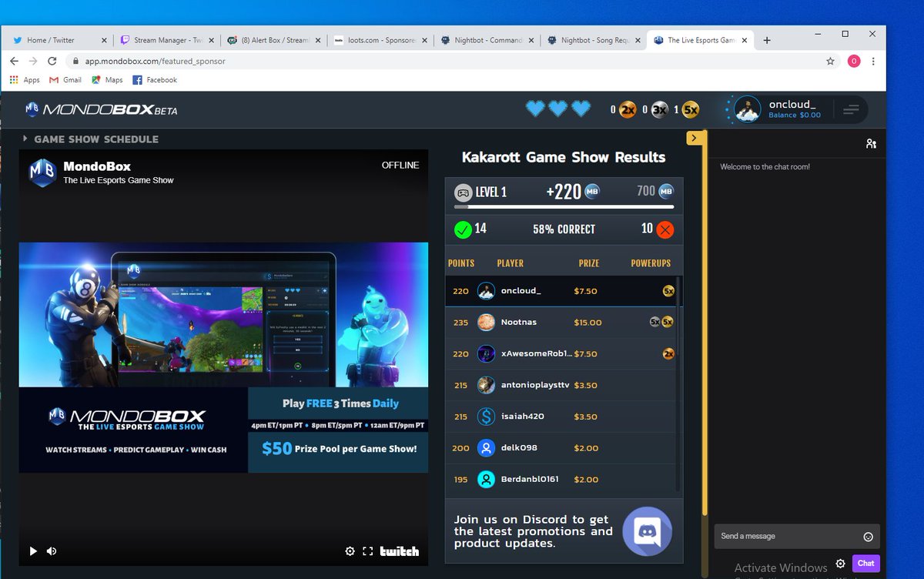Screen dimensions: 924x579
Task: Click the POINTS column header
Action: [x=461, y=263]
